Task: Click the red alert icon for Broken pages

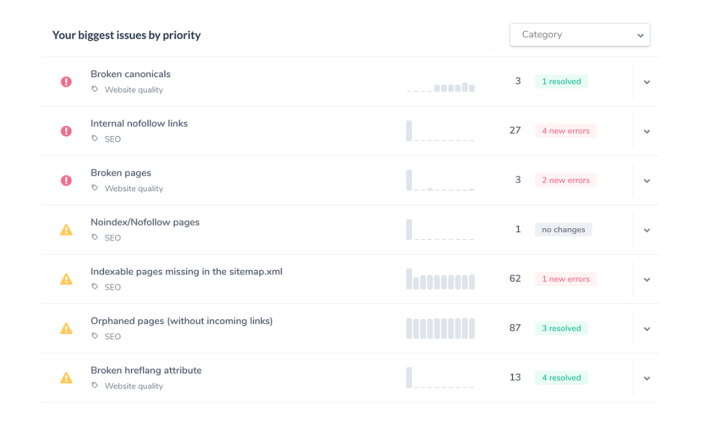Action: pyautogui.click(x=66, y=180)
